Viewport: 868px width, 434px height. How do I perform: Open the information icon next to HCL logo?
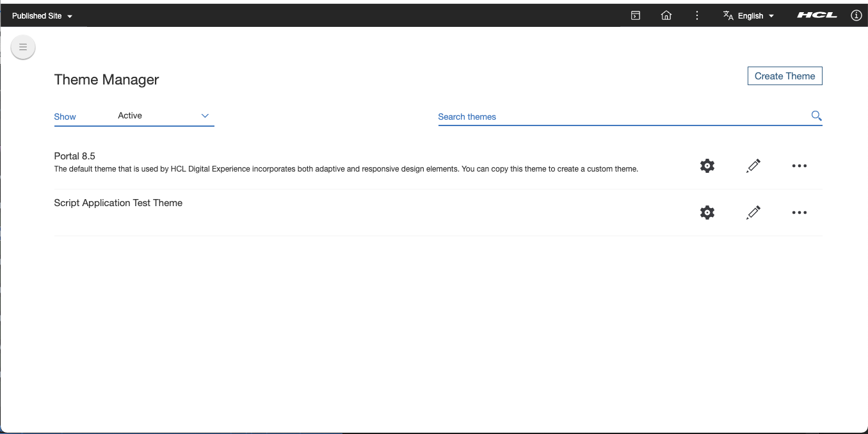[x=856, y=15]
